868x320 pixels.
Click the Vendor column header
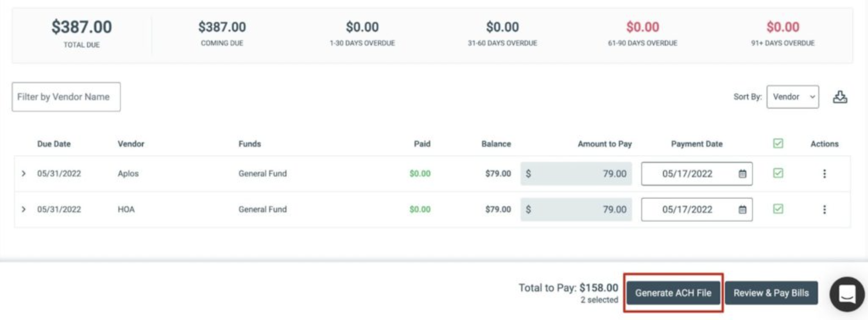tap(131, 144)
